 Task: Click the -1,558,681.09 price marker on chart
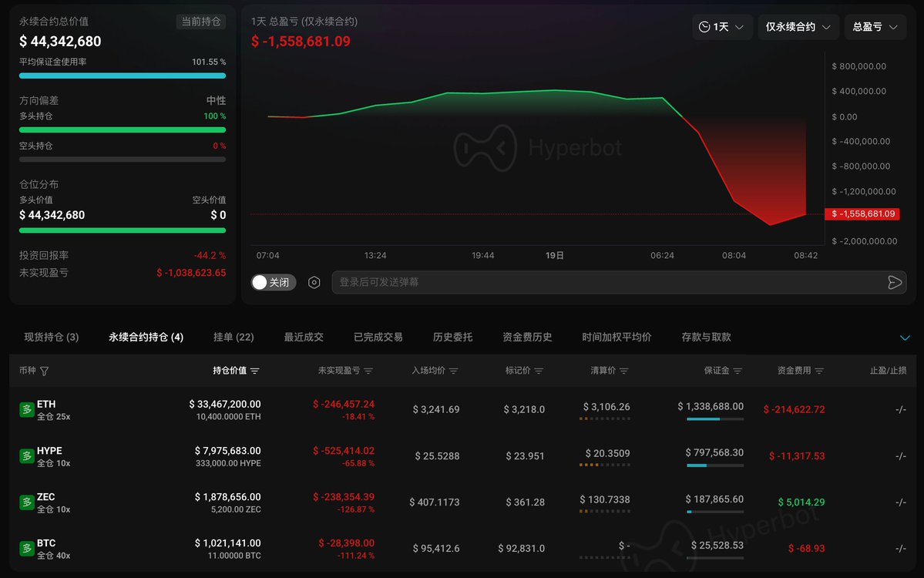pos(862,214)
